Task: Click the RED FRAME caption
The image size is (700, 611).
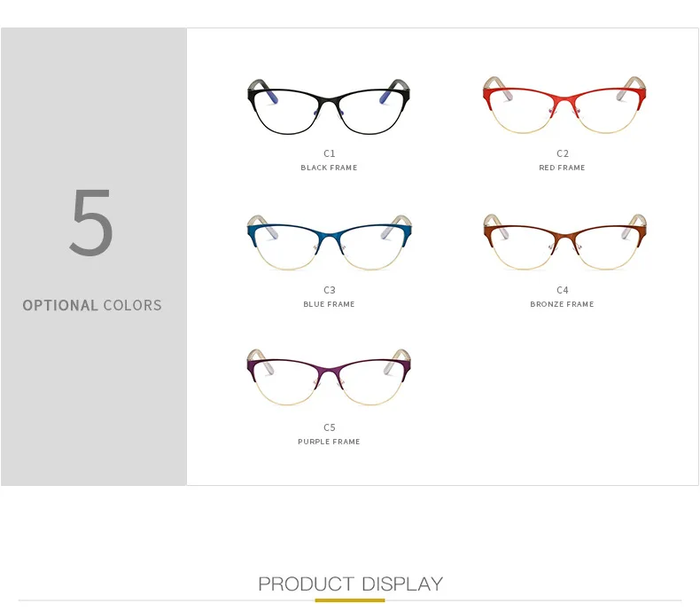Action: tap(562, 168)
